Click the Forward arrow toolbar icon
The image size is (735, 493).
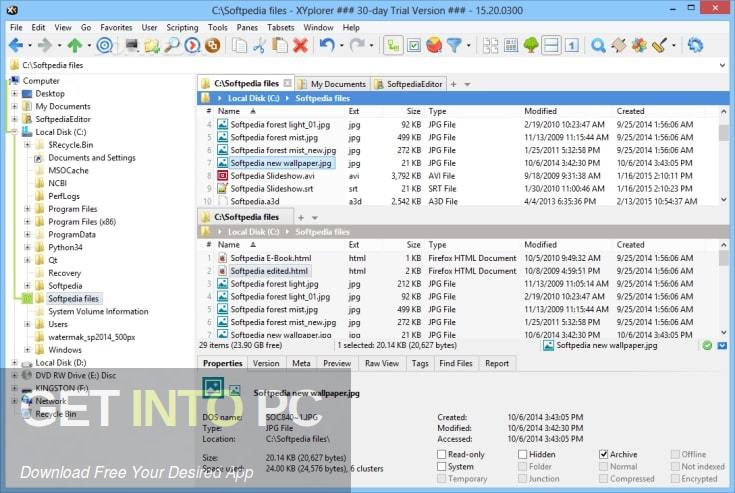click(45, 45)
